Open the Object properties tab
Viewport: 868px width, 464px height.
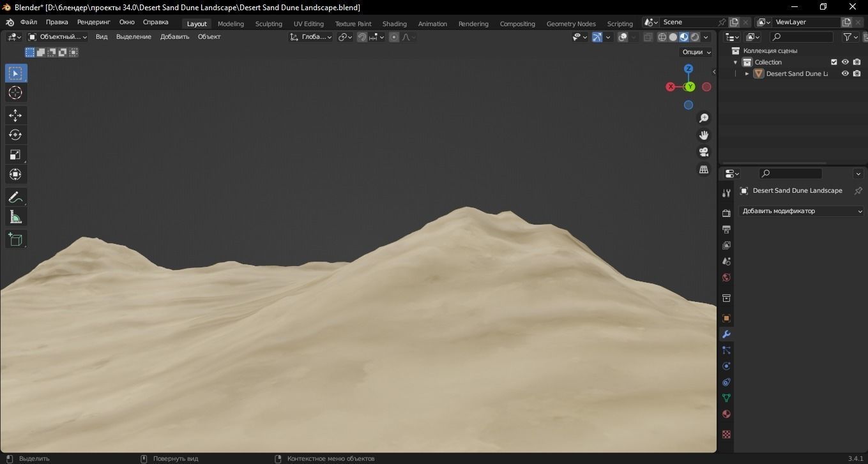726,318
